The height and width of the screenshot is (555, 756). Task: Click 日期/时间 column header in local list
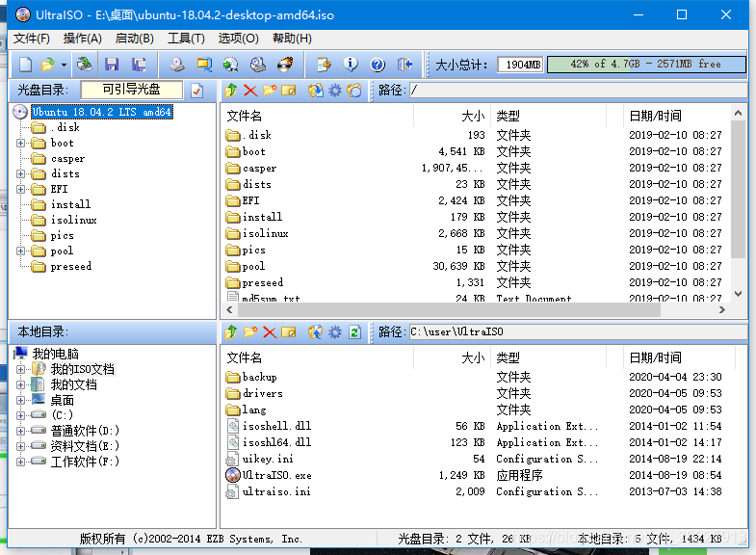click(655, 357)
